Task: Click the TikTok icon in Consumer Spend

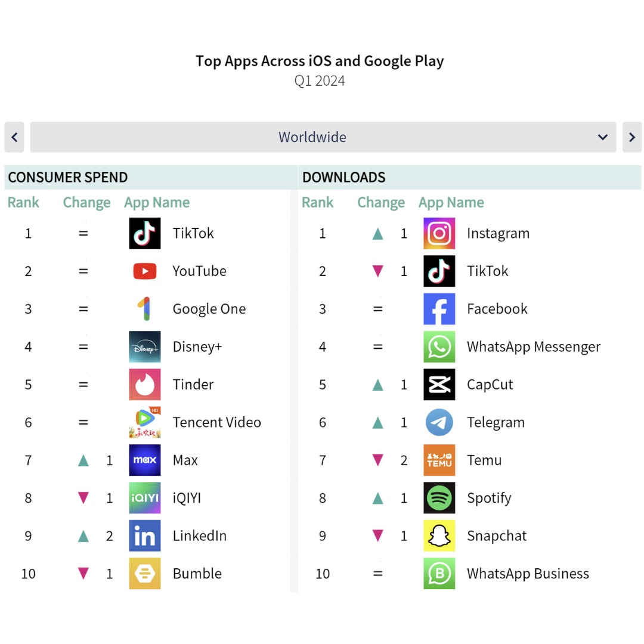Action: coord(144,233)
